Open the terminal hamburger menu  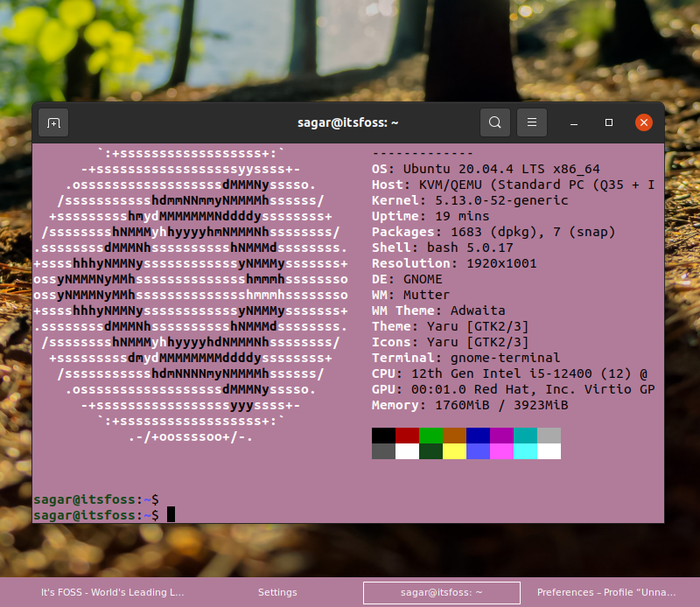tap(532, 122)
